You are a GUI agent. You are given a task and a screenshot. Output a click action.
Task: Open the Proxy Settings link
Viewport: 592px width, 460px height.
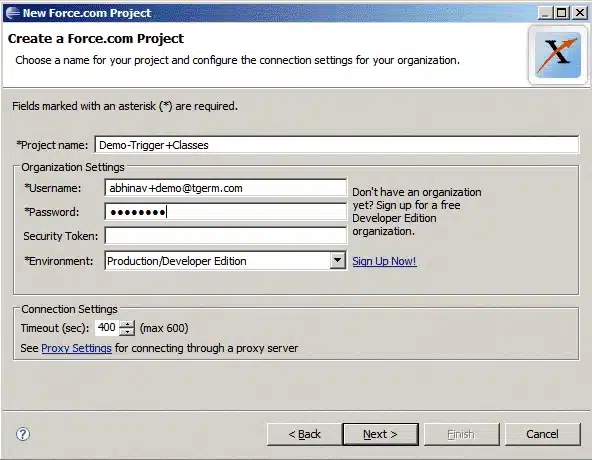pyautogui.click(x=76, y=348)
